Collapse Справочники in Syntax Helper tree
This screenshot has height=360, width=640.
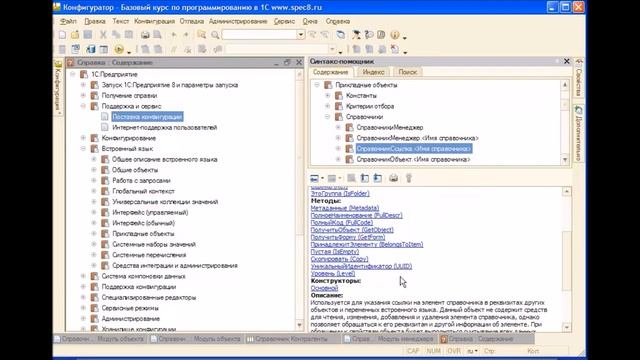click(327, 117)
